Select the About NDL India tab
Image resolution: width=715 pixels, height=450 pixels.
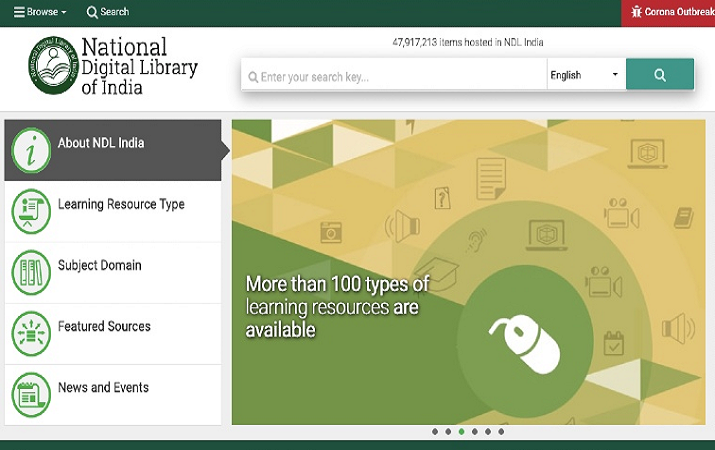pyautogui.click(x=101, y=143)
